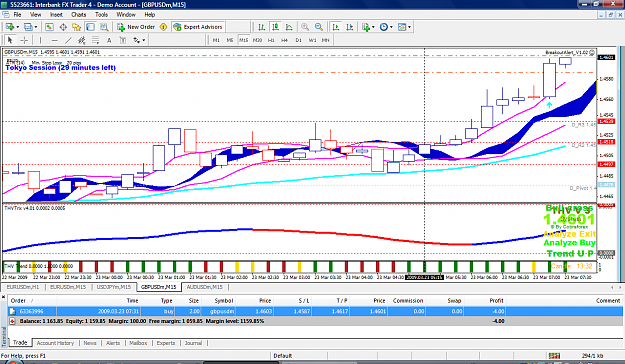Toggle the Chart Shift option
This screenshot has height=364, width=625.
(350, 27)
